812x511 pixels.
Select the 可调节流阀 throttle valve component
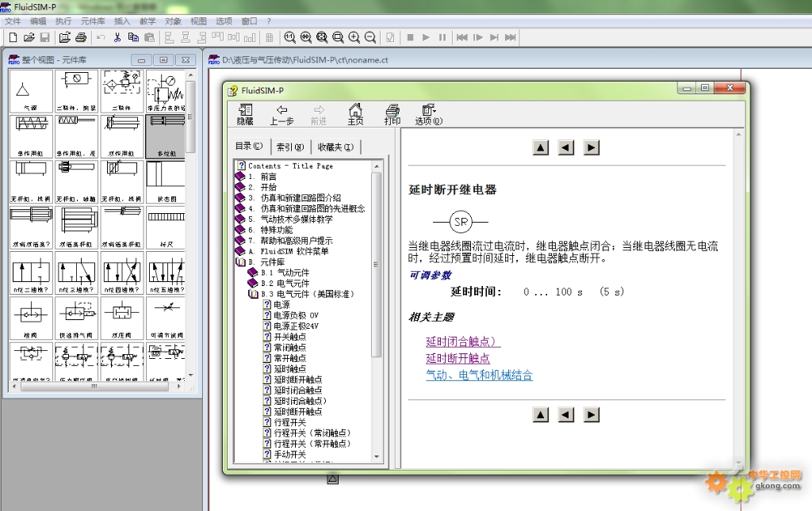coord(166,318)
